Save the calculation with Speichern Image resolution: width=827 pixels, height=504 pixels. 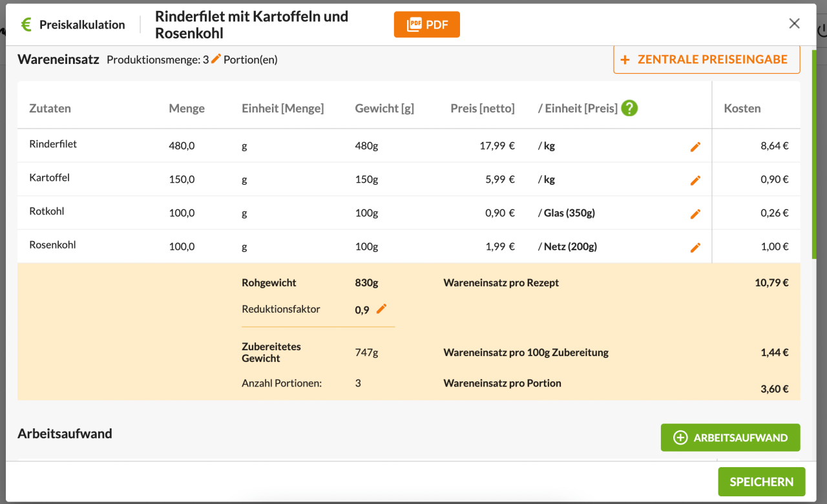(761, 481)
